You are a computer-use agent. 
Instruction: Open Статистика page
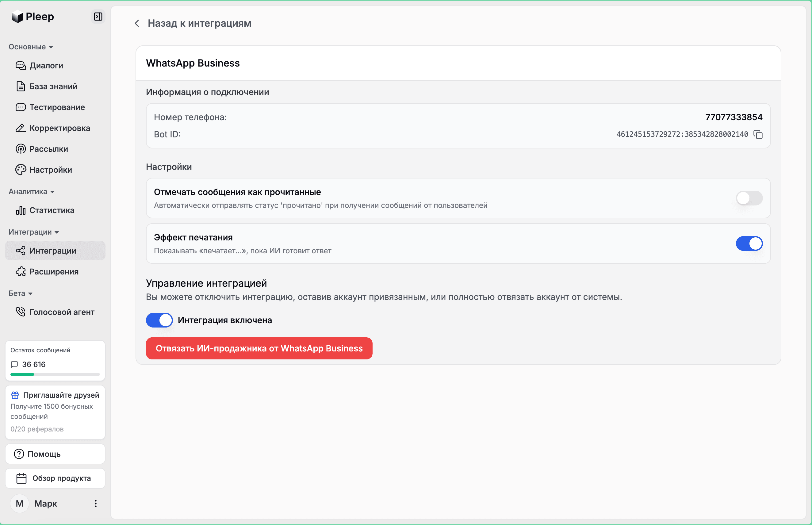(55, 210)
